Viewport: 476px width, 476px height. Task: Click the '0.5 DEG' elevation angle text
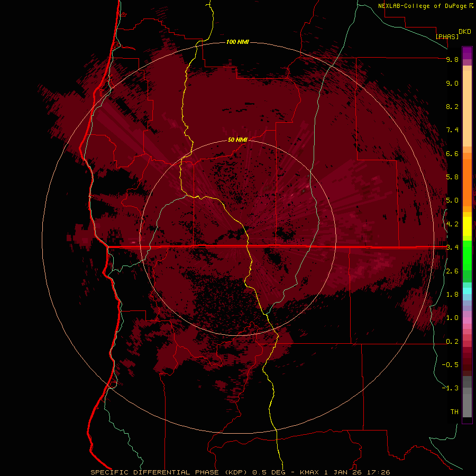point(268,472)
